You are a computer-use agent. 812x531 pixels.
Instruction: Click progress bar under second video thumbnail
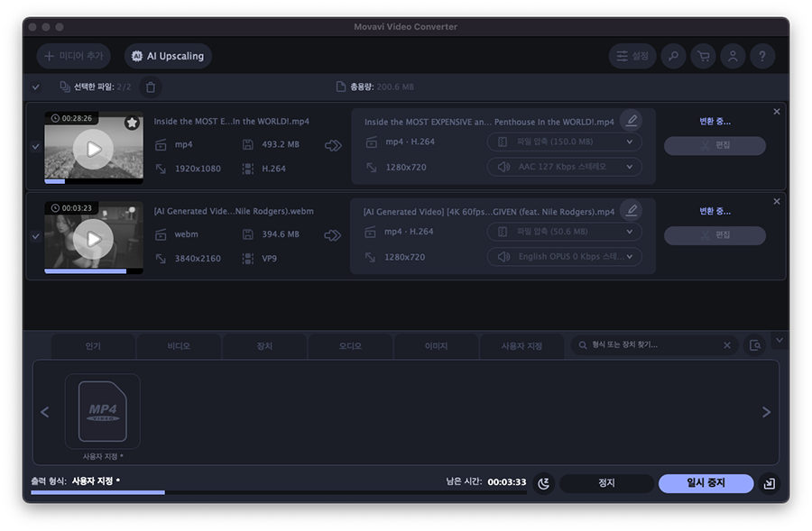coord(94,271)
